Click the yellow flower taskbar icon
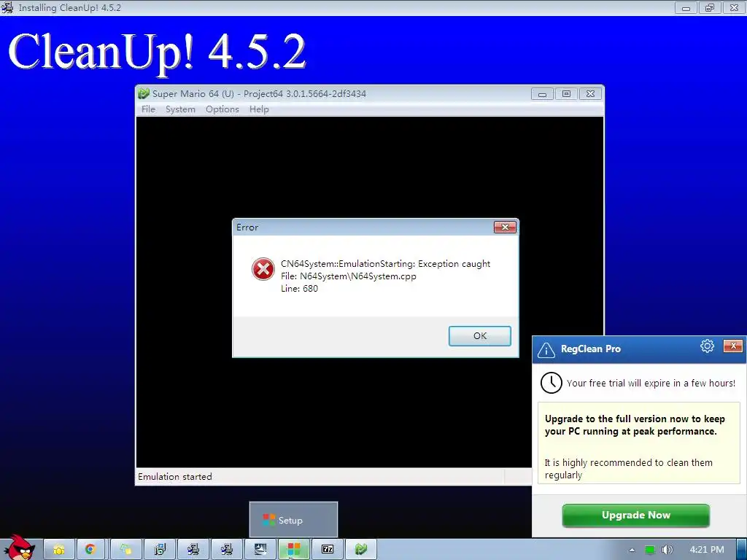This screenshot has height=560, width=747. (59, 550)
